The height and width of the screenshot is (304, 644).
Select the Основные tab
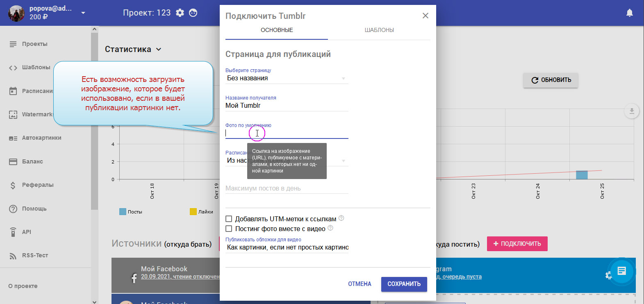point(277,30)
